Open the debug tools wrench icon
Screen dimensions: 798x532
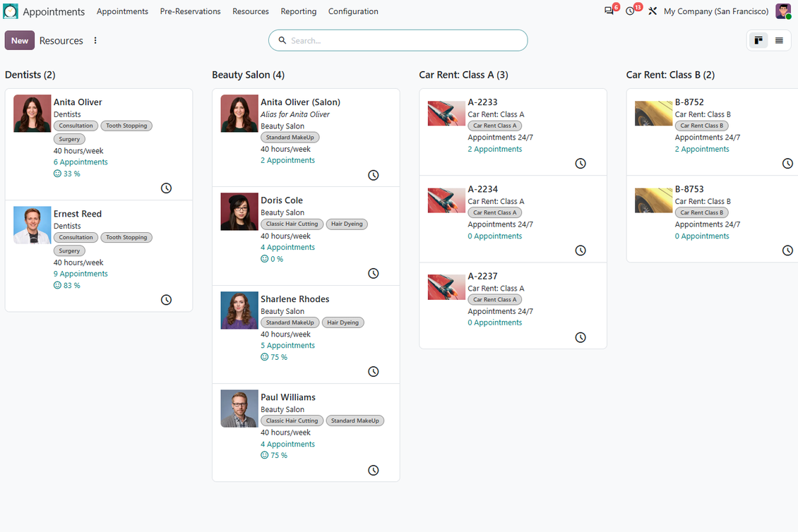click(x=653, y=11)
